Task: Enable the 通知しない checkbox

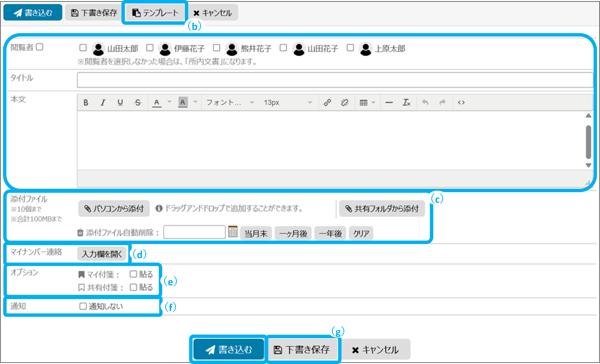Action: pyautogui.click(x=83, y=306)
